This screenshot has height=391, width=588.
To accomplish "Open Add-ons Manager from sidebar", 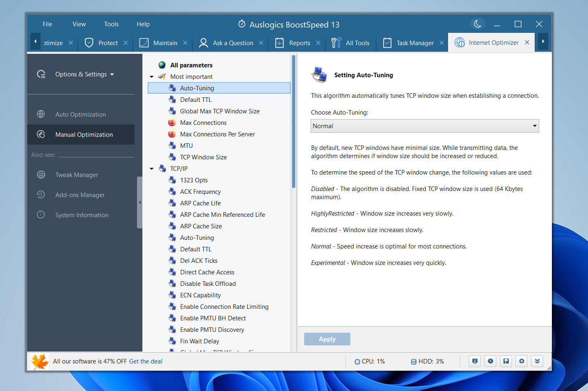I will [80, 195].
